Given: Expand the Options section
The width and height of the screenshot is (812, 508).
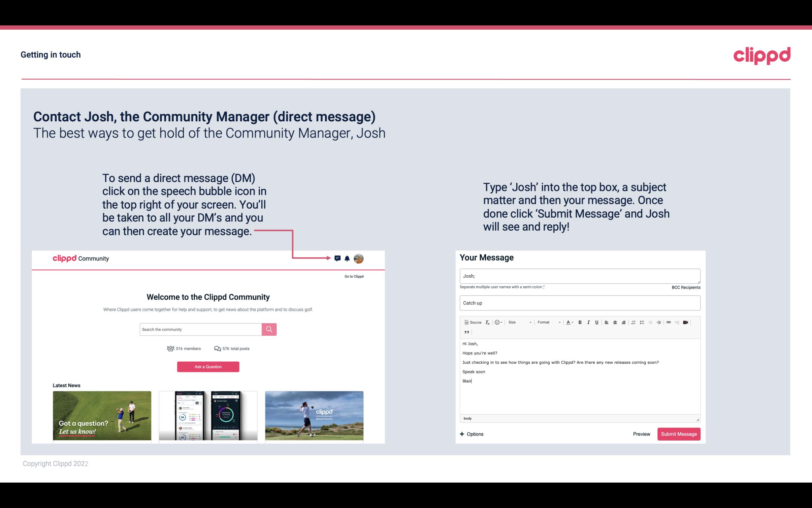Looking at the screenshot, I should pyautogui.click(x=471, y=434).
